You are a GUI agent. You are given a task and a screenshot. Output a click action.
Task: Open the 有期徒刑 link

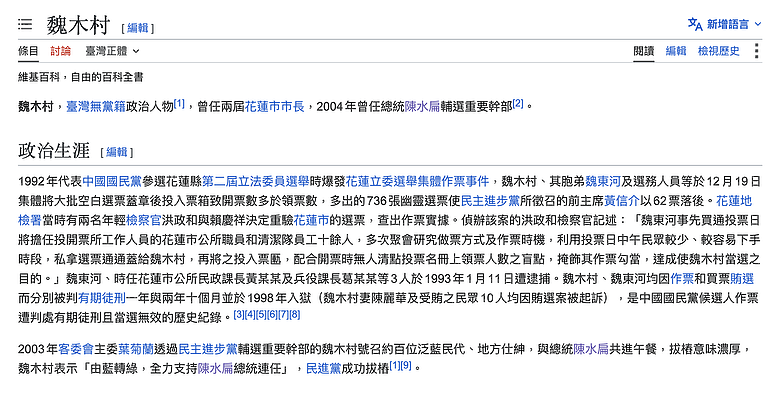pos(102,298)
